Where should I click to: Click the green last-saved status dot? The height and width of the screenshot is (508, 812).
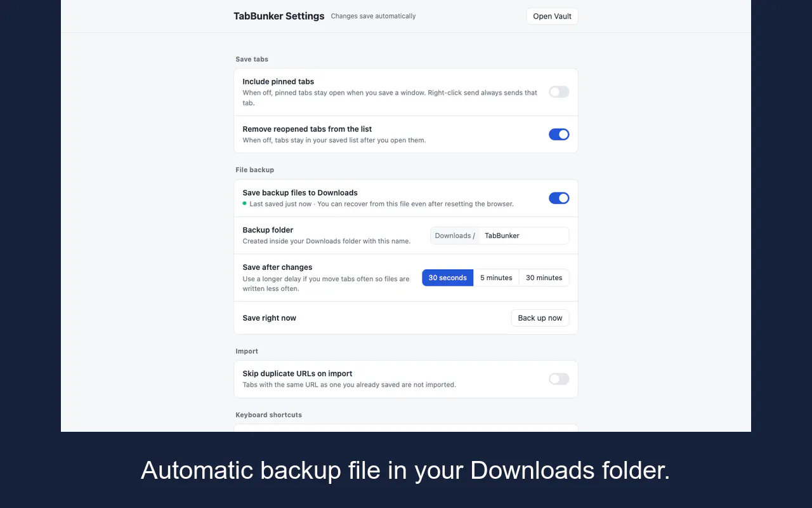click(x=245, y=204)
